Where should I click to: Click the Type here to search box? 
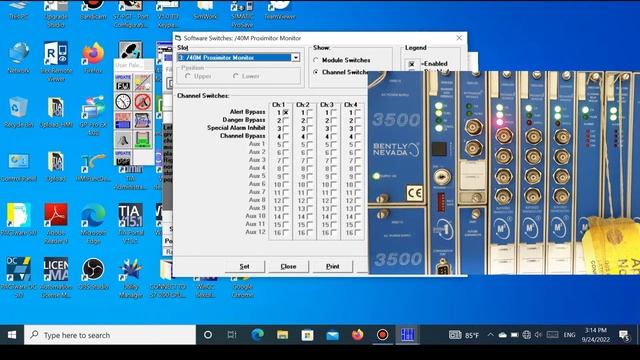[x=110, y=335]
